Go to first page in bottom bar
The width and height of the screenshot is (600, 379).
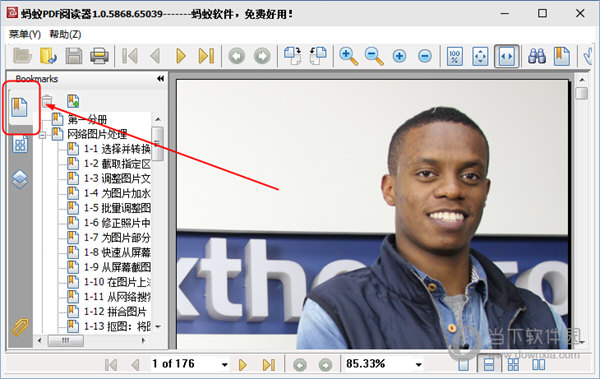pos(111,365)
